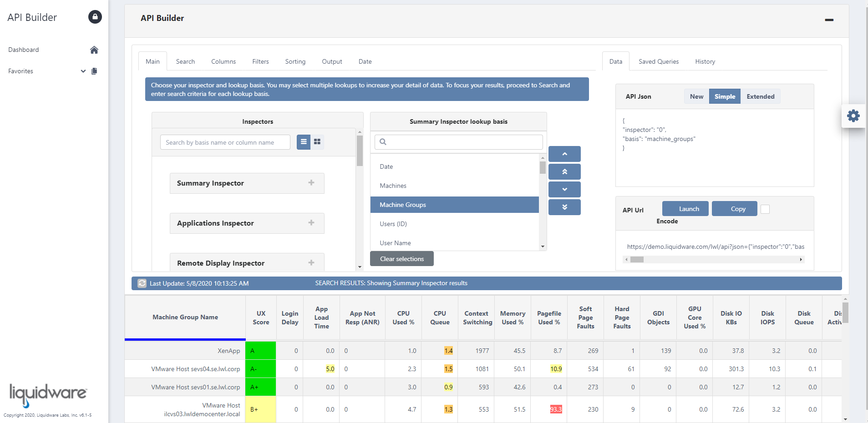The width and height of the screenshot is (868, 423).
Task: Select Simple API Json mode
Action: click(x=725, y=96)
